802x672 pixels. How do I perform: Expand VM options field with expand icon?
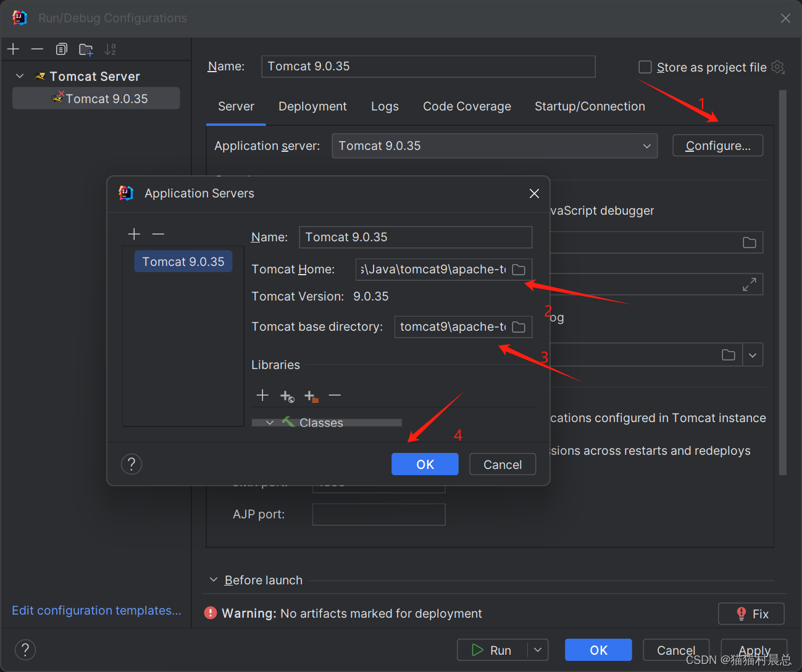(750, 284)
